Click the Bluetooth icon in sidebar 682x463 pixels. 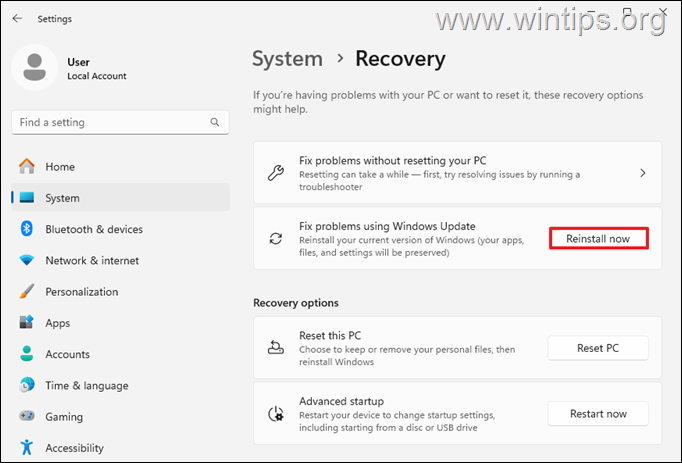click(27, 229)
